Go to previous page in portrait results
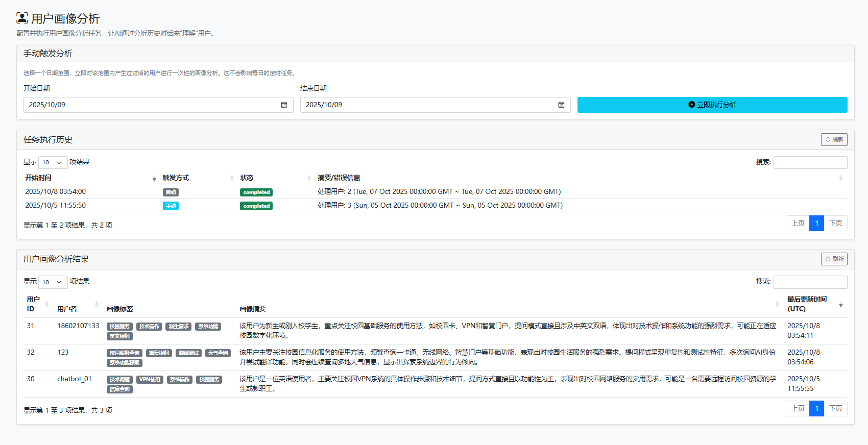Viewport: 868px width, 445px height. pyautogui.click(x=798, y=409)
